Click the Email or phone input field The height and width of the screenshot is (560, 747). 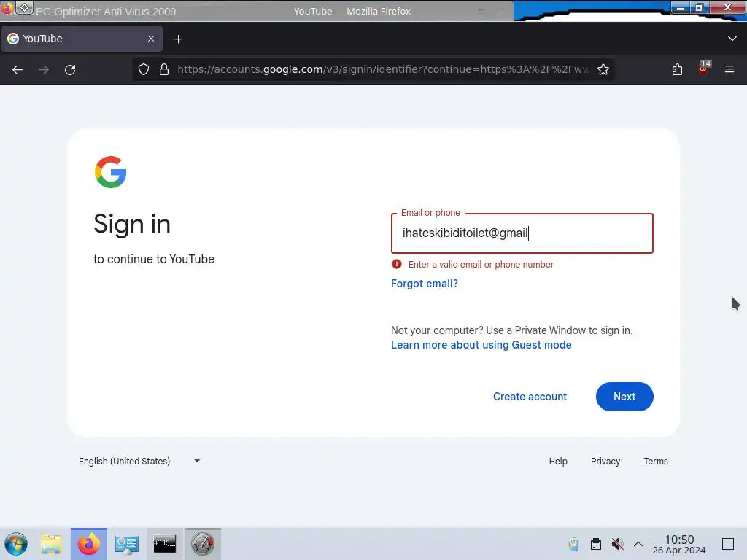pyautogui.click(x=522, y=233)
